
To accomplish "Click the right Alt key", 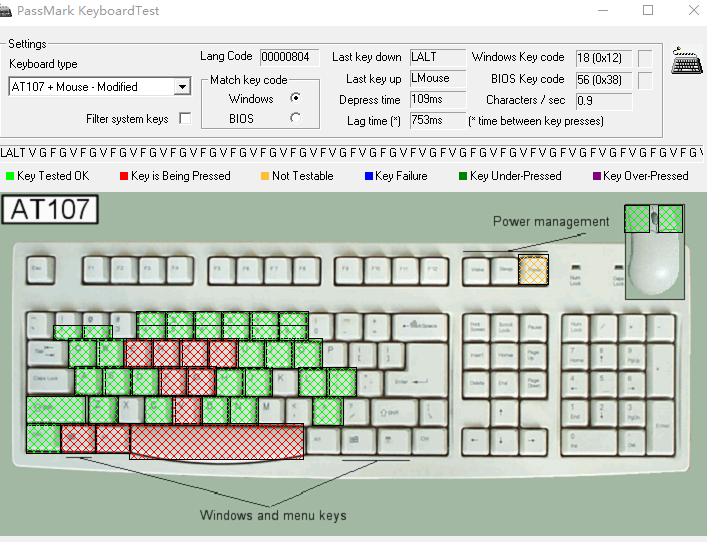I will [x=322, y=440].
